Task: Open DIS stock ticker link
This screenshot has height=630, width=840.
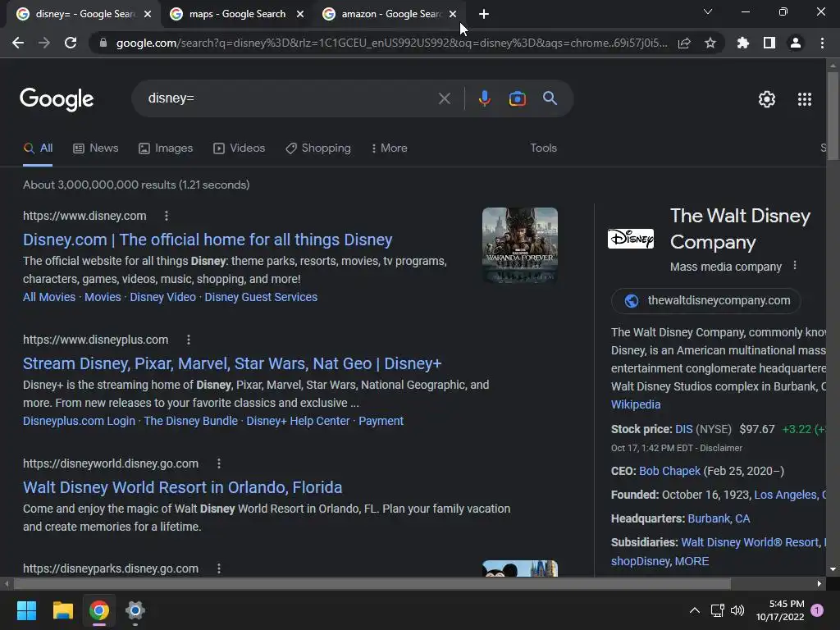Action: tap(683, 429)
